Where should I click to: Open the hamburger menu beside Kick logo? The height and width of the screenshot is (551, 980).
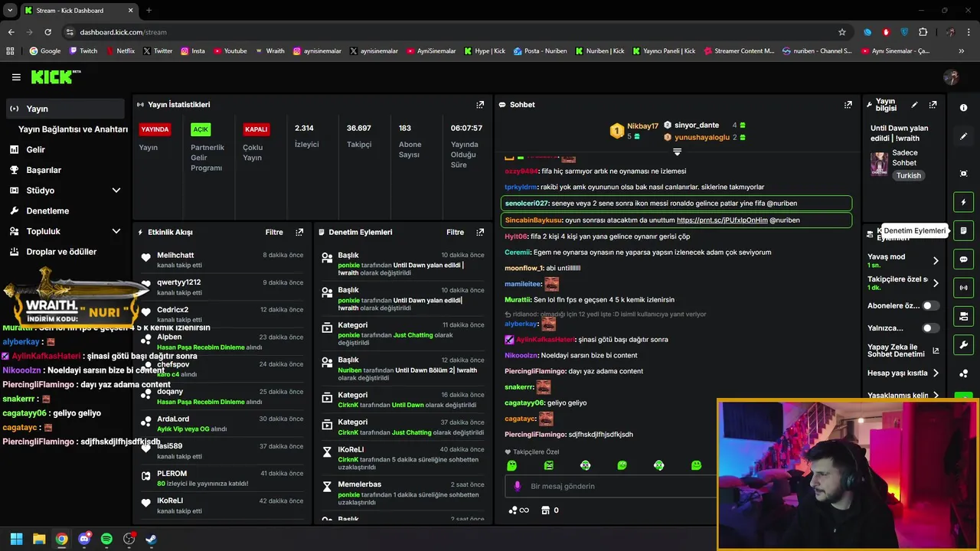16,77
